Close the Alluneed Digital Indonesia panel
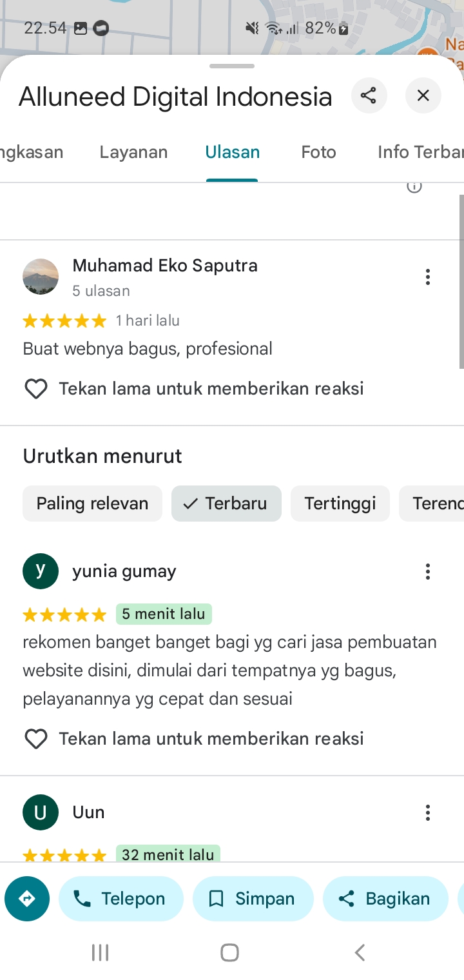The image size is (464, 980). [x=423, y=95]
